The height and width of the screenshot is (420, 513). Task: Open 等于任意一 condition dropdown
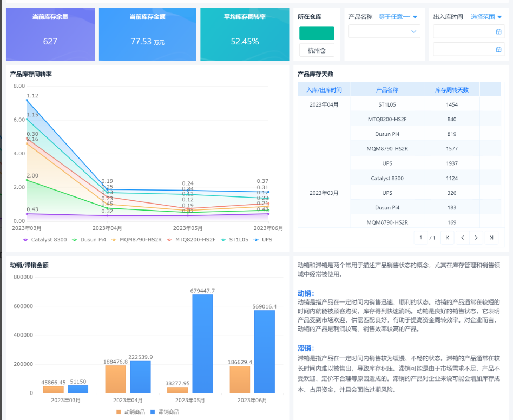[398, 17]
